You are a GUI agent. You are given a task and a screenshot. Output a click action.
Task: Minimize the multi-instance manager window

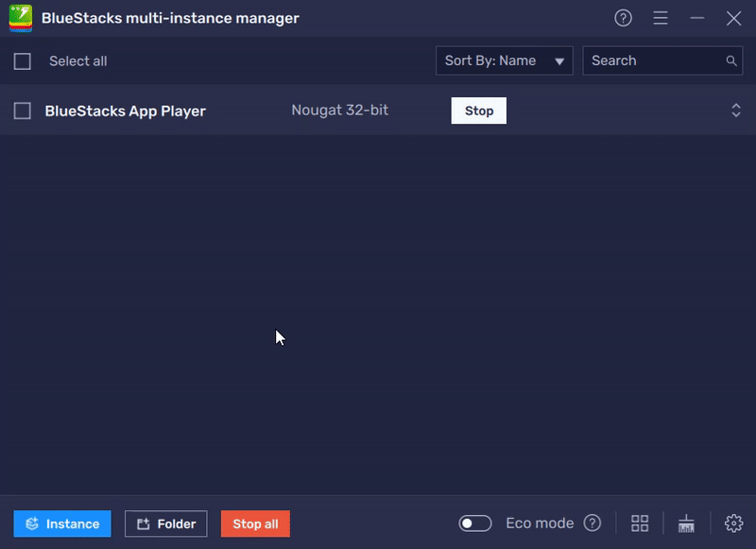click(696, 18)
